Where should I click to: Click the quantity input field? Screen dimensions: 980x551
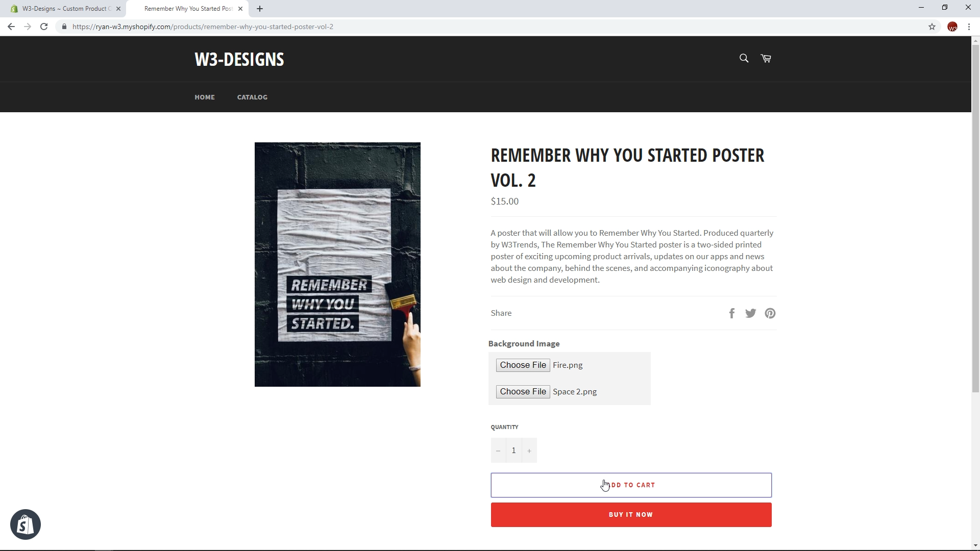(513, 450)
